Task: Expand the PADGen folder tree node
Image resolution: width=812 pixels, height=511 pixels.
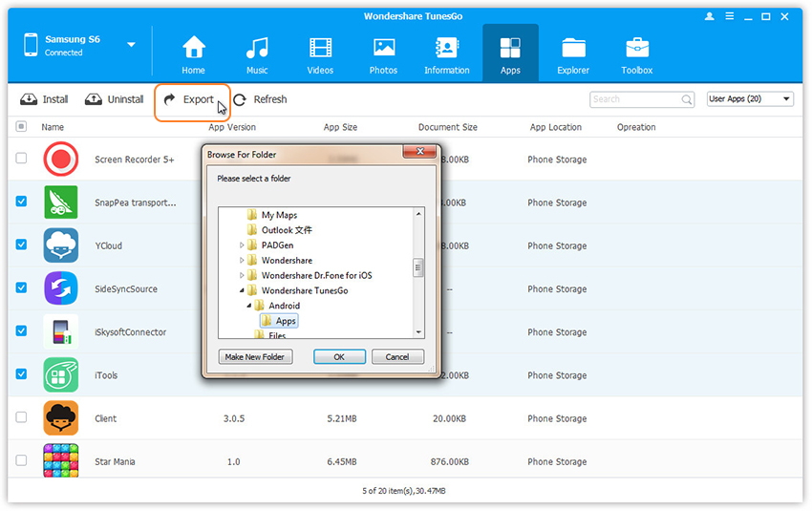Action: click(x=242, y=245)
